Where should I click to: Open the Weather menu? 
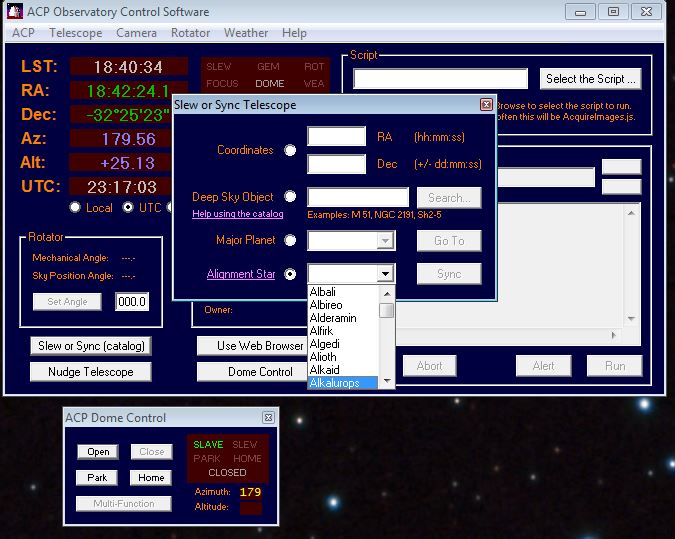245,33
